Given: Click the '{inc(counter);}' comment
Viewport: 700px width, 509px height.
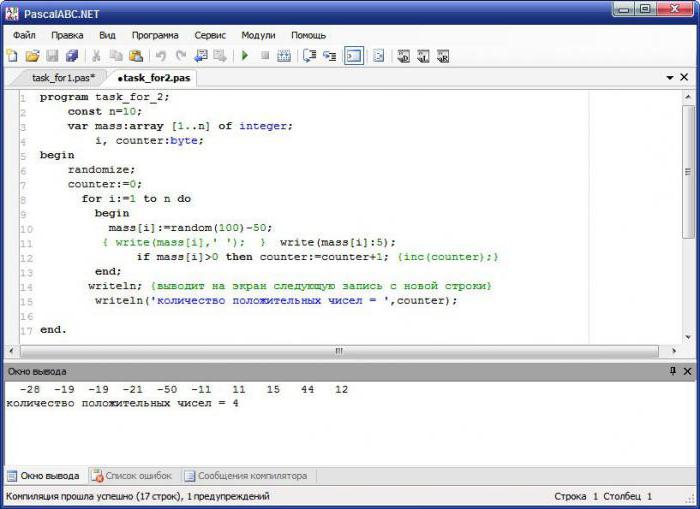Looking at the screenshot, I should (x=448, y=257).
